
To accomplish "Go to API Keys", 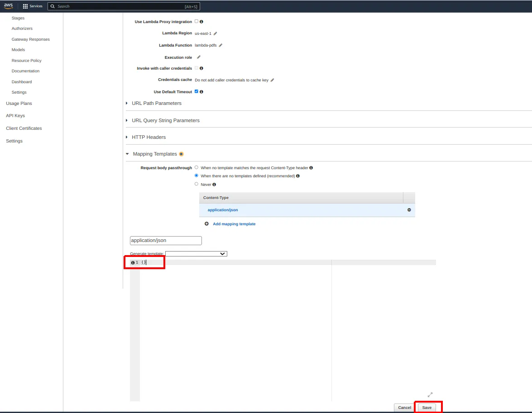I will [15, 116].
